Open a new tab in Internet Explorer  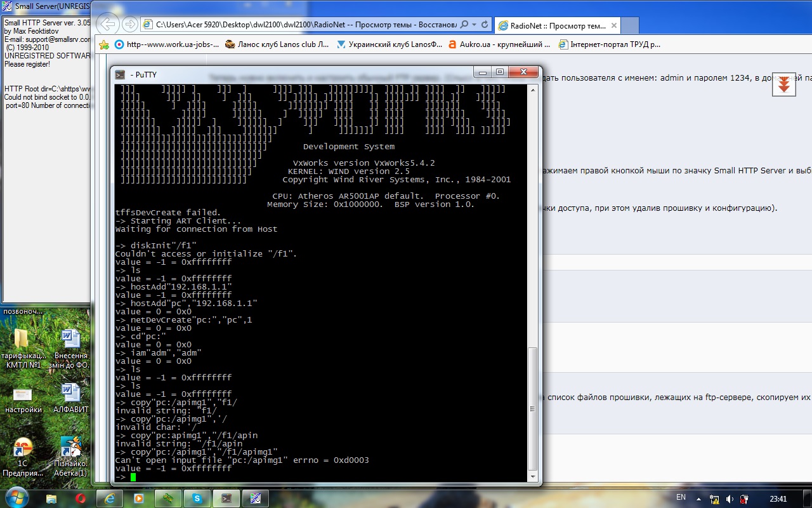click(x=629, y=25)
